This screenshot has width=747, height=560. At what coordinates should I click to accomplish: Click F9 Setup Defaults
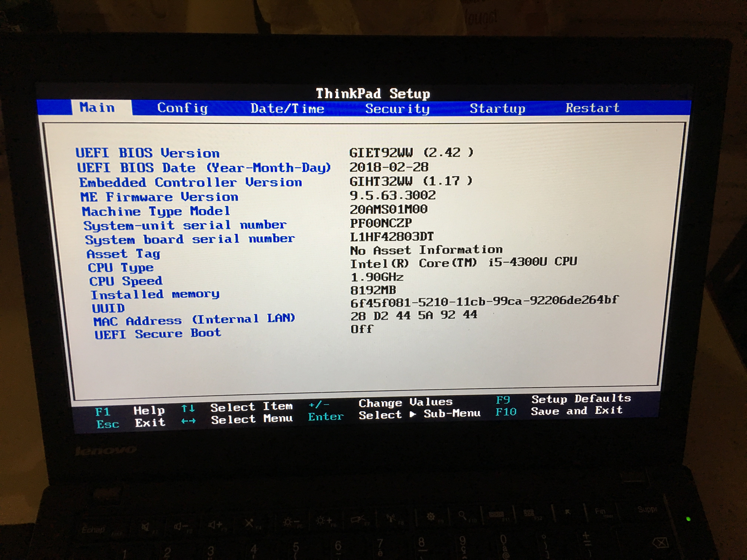pyautogui.click(x=503, y=400)
